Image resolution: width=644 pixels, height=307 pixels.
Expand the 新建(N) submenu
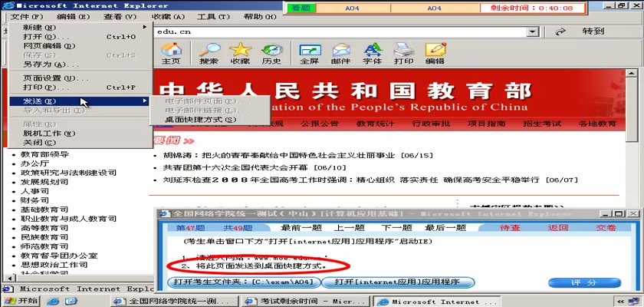80,28
